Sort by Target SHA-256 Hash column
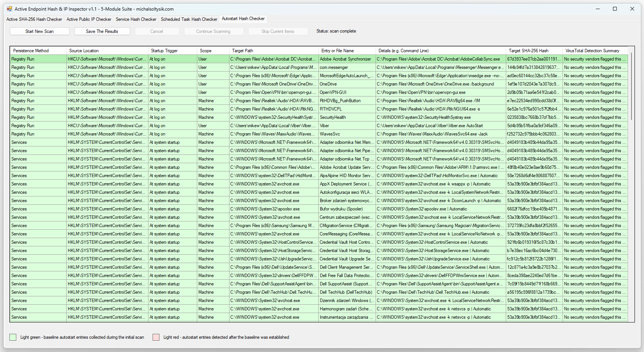 [534, 51]
